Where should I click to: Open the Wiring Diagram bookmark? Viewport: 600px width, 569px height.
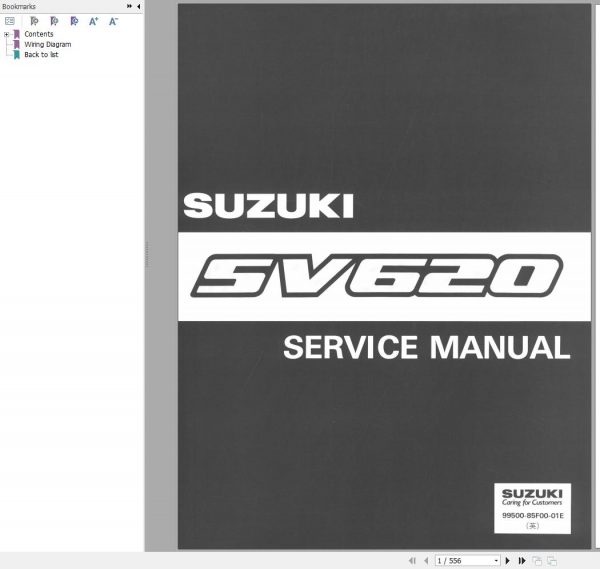[x=48, y=44]
